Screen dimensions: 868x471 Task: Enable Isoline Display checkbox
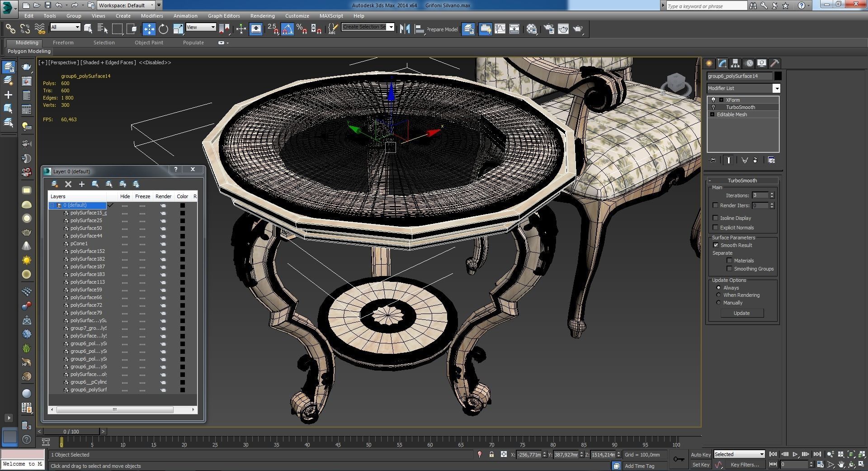(x=715, y=218)
